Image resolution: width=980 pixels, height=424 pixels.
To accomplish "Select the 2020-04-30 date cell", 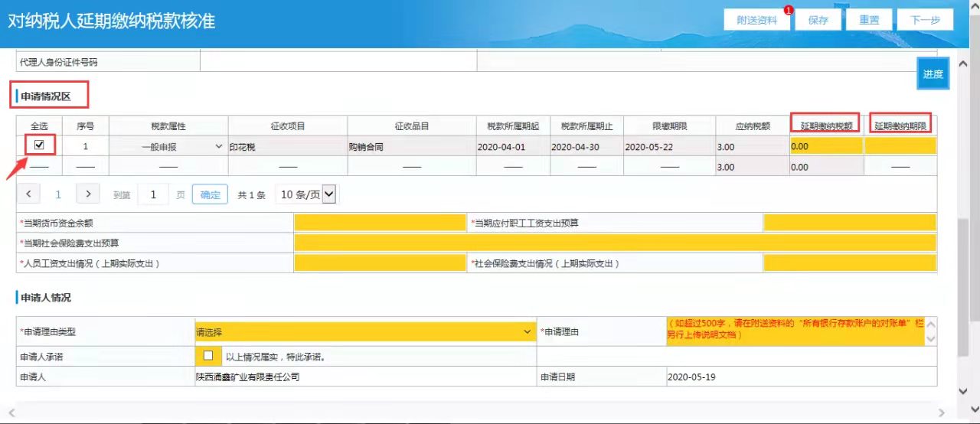I will pyautogui.click(x=587, y=145).
